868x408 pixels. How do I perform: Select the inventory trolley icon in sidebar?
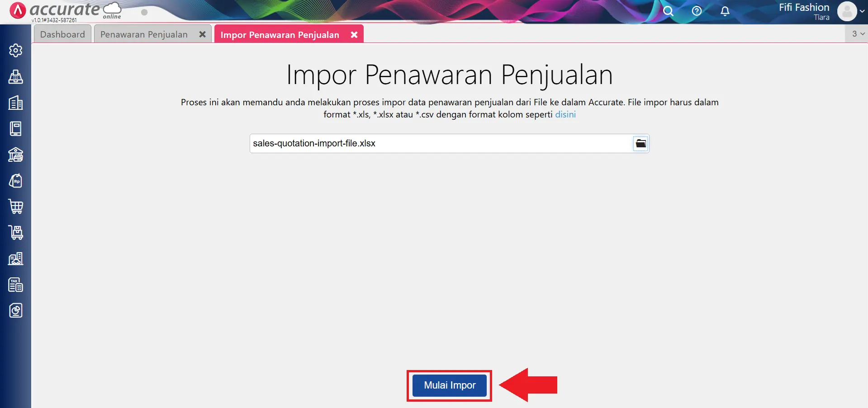click(x=16, y=232)
